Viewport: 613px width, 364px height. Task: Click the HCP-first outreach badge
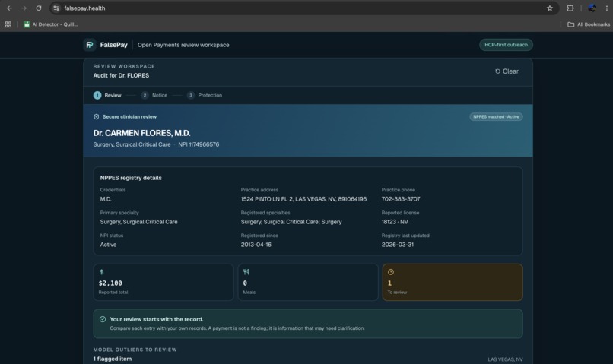[x=506, y=45]
